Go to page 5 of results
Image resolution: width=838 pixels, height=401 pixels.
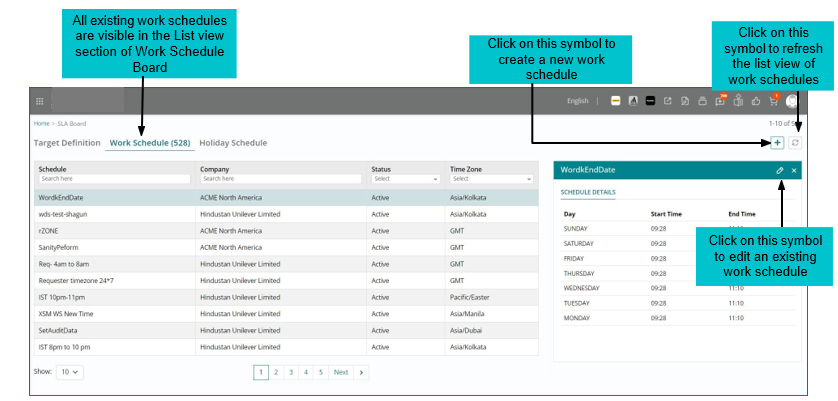pos(321,373)
